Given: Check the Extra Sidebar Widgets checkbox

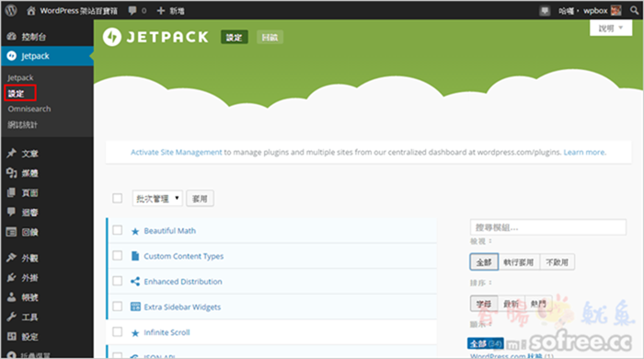Looking at the screenshot, I should click(x=118, y=307).
